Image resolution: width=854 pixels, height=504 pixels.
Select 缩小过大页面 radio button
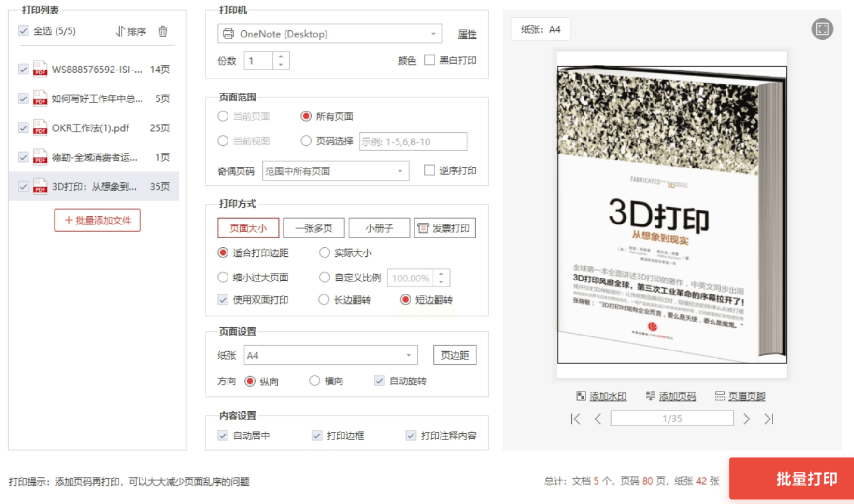point(223,277)
